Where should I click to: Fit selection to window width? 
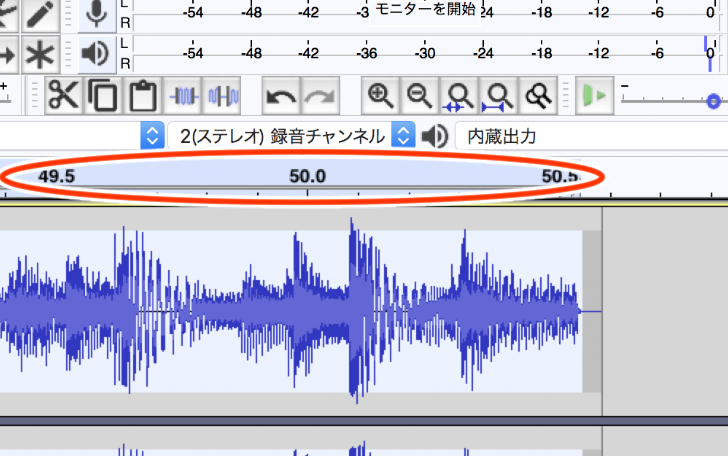pyautogui.click(x=459, y=96)
